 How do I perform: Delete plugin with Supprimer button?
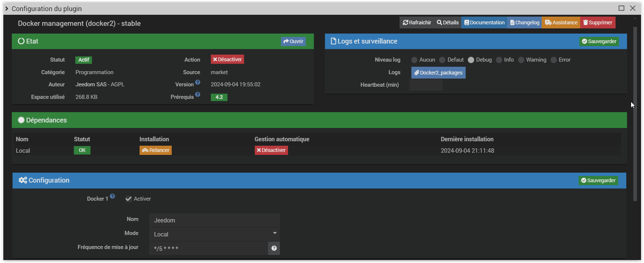click(597, 23)
